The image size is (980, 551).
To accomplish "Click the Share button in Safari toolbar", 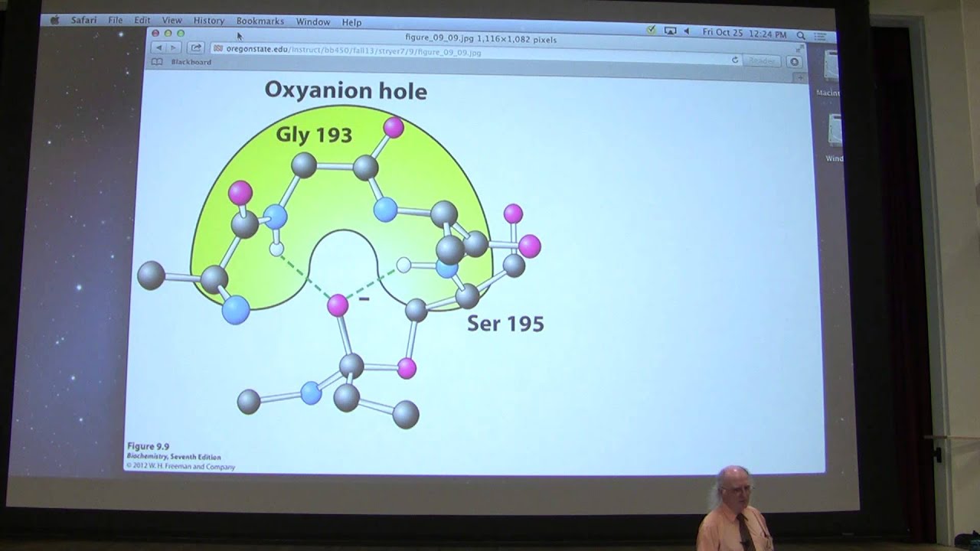I will pos(196,47).
